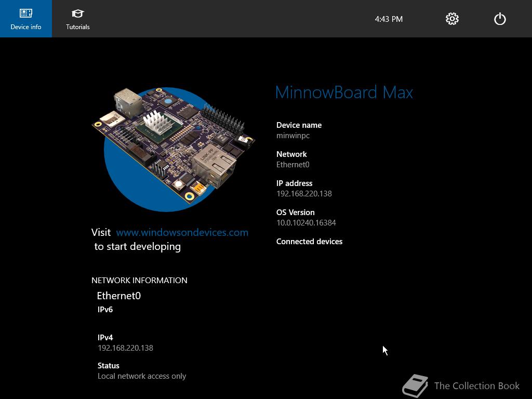Open the www.windowsondevices.com link

[182, 232]
